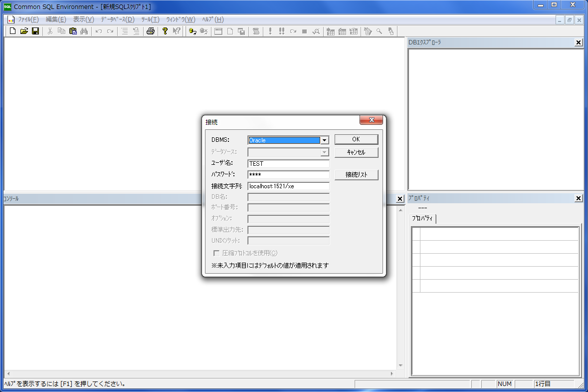This screenshot has height=392, width=588.
Task: Open the ヘルプ(H) menu
Action: (x=212, y=19)
